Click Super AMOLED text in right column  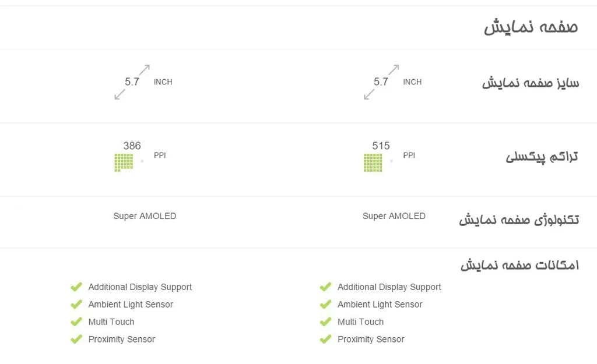(394, 216)
